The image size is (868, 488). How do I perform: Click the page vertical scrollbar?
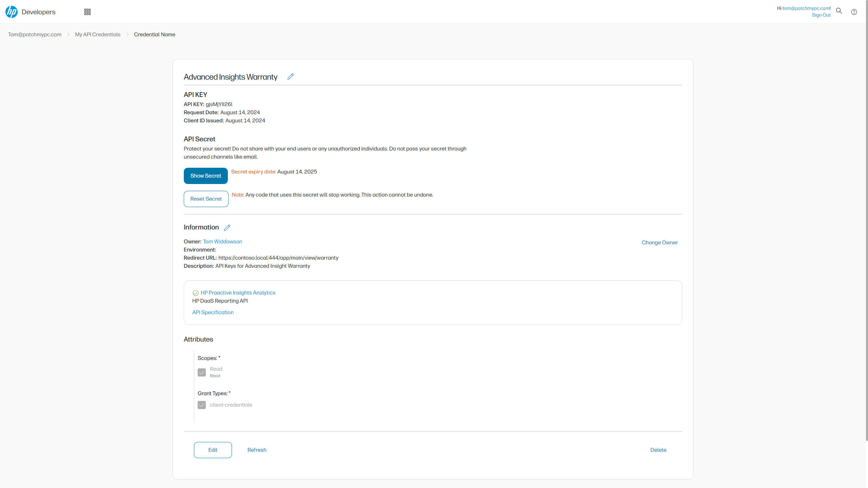[x=866, y=220]
